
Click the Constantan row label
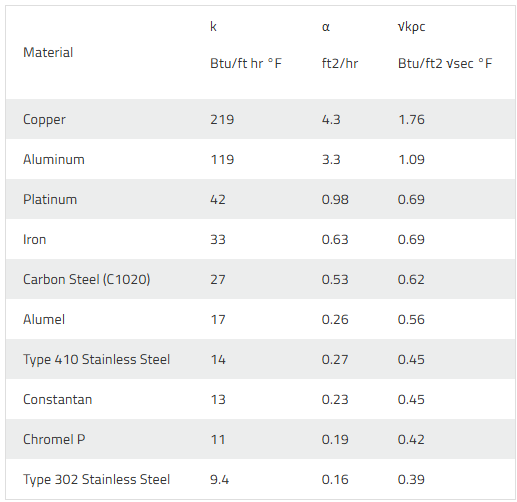[x=57, y=400]
